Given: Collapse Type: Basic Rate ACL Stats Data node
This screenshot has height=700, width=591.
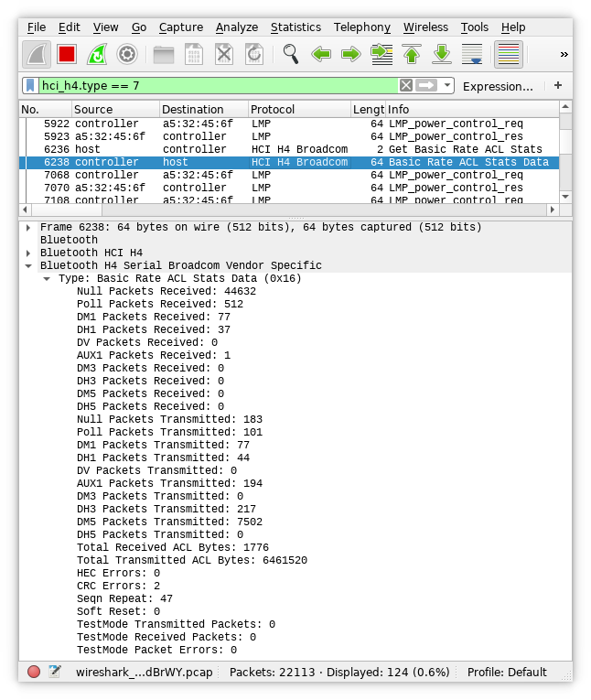Looking at the screenshot, I should pos(47,279).
